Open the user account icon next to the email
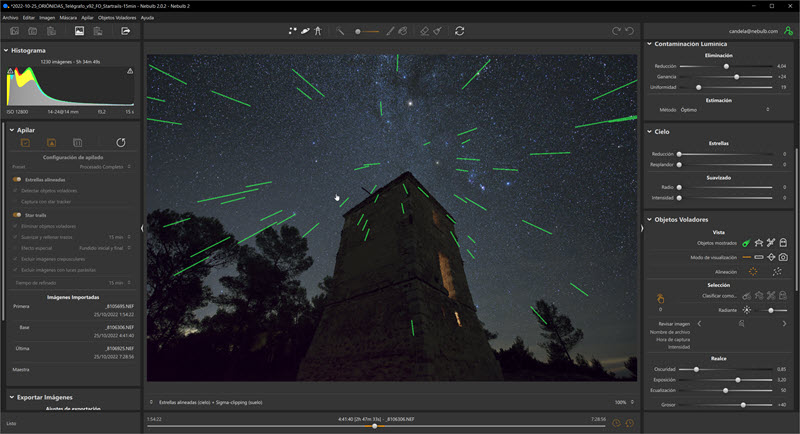The height and width of the screenshot is (434, 800). [x=788, y=31]
